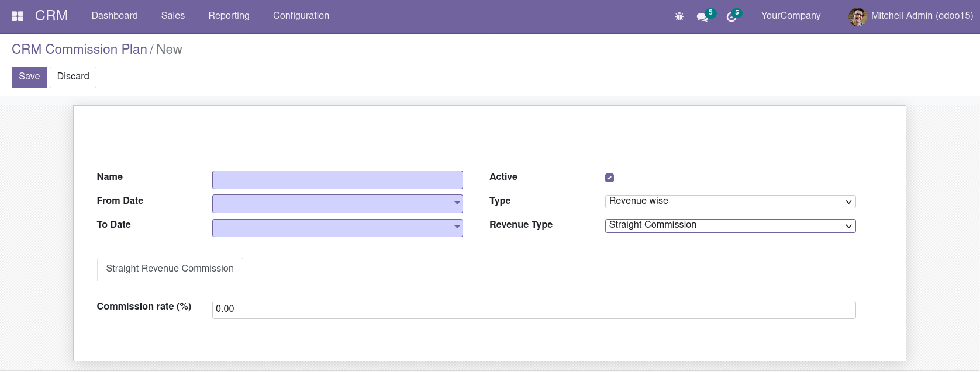
Task: Open the apps grid menu icon
Action: pyautogui.click(x=18, y=16)
